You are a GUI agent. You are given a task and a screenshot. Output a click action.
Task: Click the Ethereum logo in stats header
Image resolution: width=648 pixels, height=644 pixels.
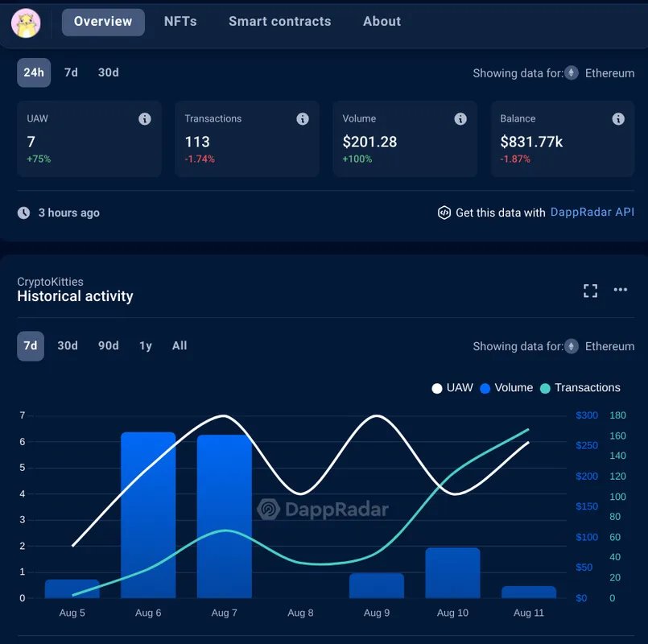572,73
